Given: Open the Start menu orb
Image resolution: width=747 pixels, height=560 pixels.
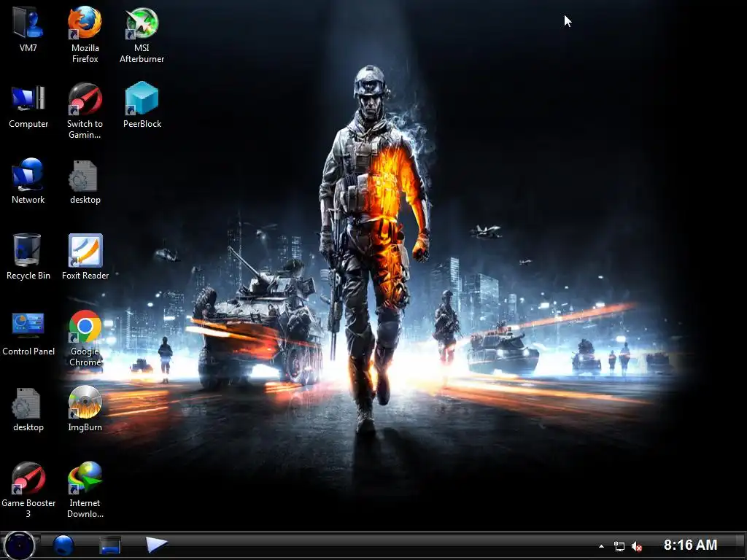Looking at the screenshot, I should pos(20,545).
